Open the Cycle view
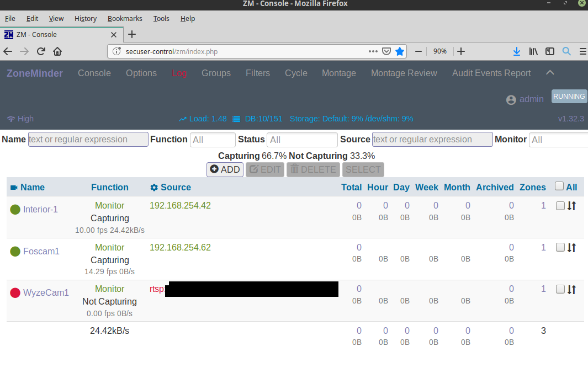This screenshot has height=389, width=588. (x=296, y=73)
